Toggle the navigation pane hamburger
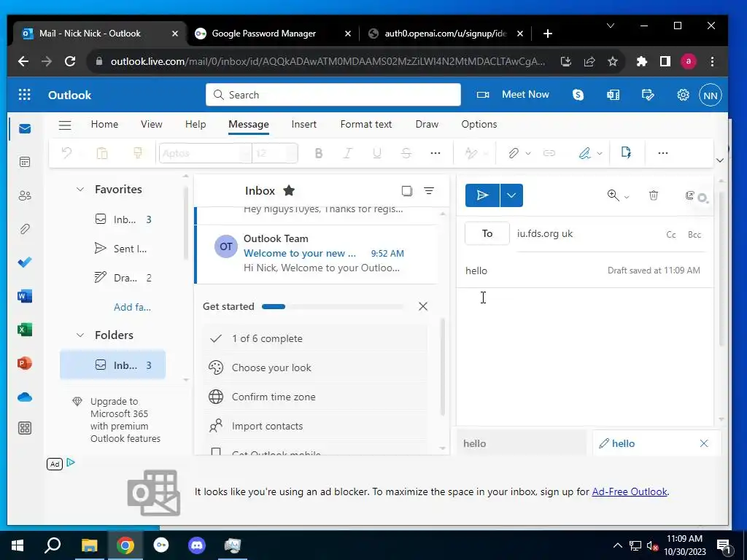This screenshot has width=747, height=560. coord(65,125)
